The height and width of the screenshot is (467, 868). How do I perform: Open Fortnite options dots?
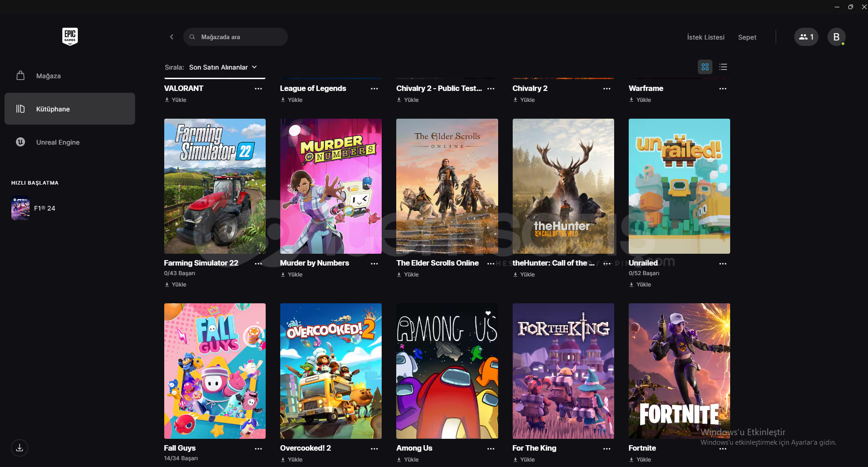click(x=723, y=449)
